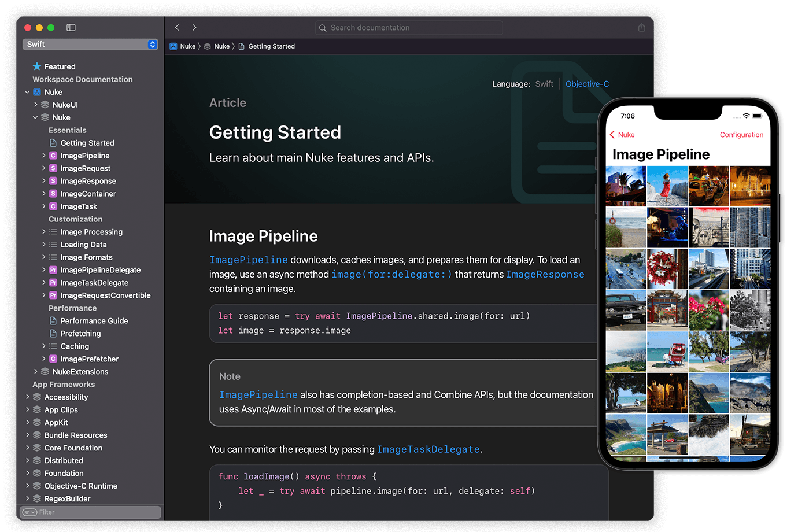Click the ImagePipelineDelegate protocol icon
The width and height of the screenshot is (798, 532).
[x=53, y=270]
